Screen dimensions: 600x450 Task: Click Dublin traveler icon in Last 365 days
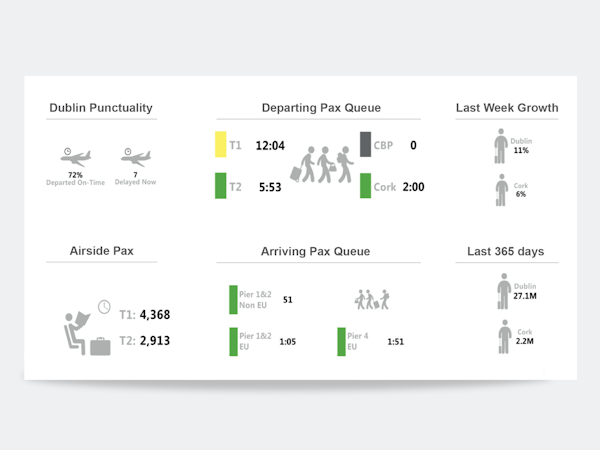[x=505, y=291]
